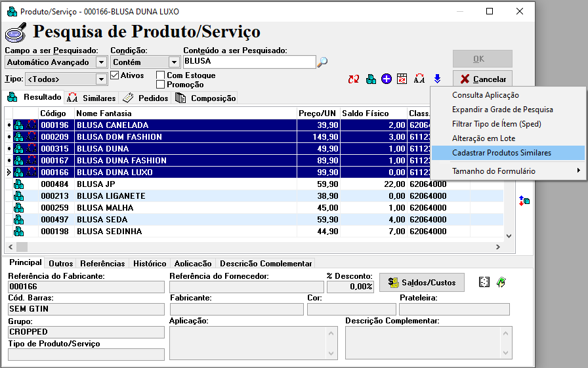Check the Promoção checkbox

point(161,85)
